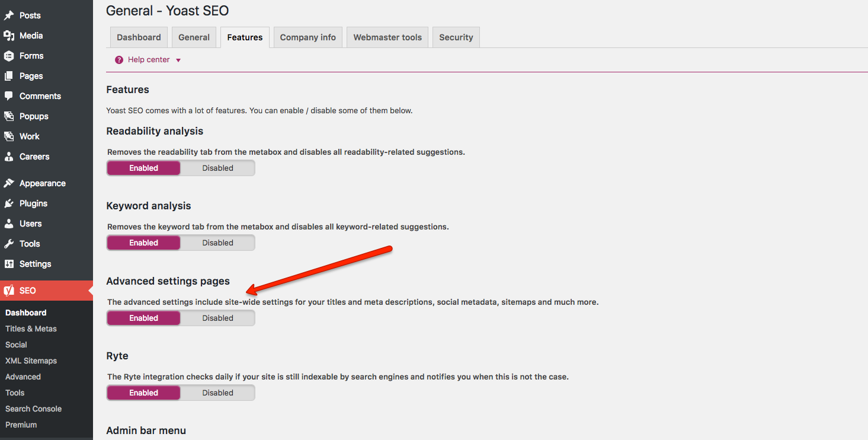Screen dimensions: 868x440
Task: Click the Plugins plug icon
Action: tap(9, 203)
